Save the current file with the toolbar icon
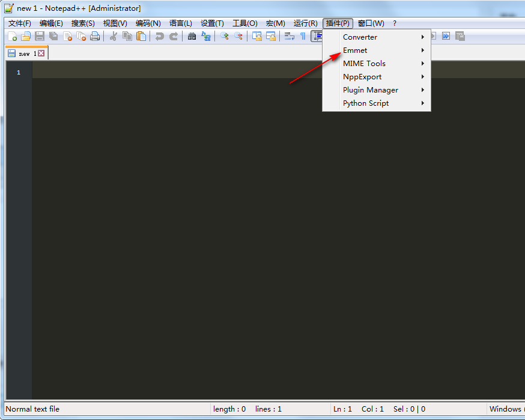The width and height of the screenshot is (525, 420). [x=40, y=36]
